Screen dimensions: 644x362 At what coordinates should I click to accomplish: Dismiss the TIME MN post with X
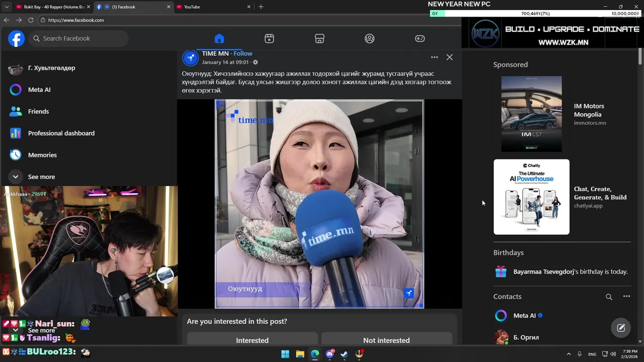click(449, 57)
